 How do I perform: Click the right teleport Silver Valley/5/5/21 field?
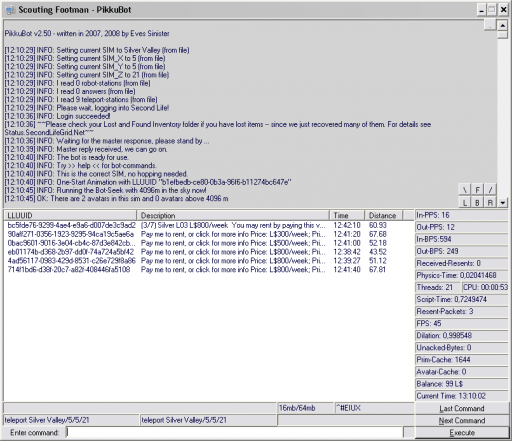tap(208, 420)
